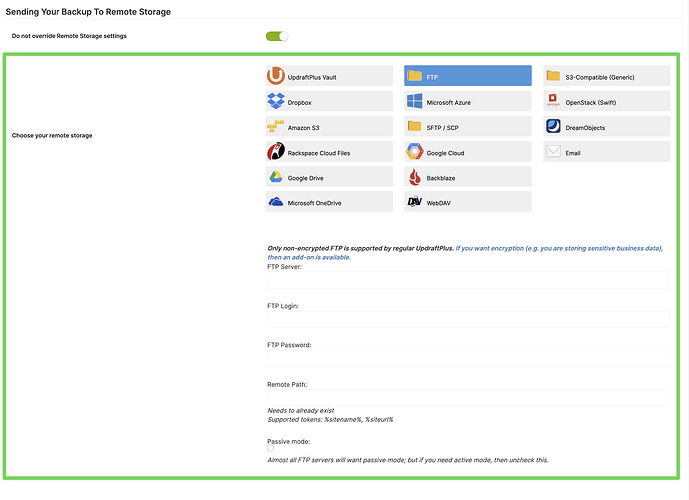Click the S3-Compatible (Generic) folder icon
Viewport: 689px width, 500px height.
click(x=553, y=76)
